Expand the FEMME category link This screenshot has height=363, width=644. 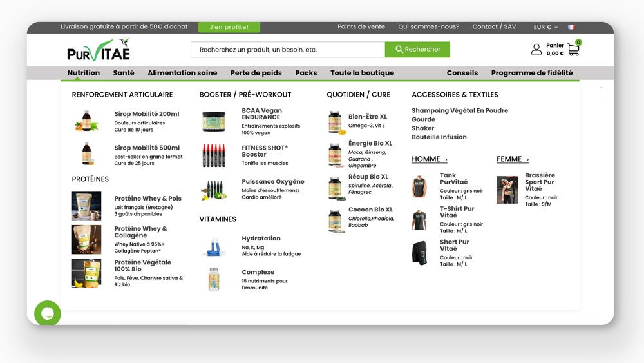(x=513, y=159)
